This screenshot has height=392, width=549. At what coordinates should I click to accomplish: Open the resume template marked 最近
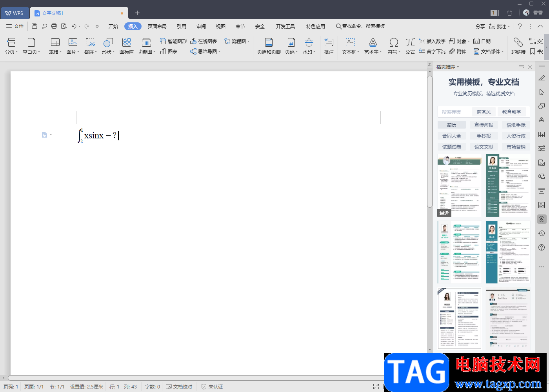pyautogui.click(x=460, y=185)
